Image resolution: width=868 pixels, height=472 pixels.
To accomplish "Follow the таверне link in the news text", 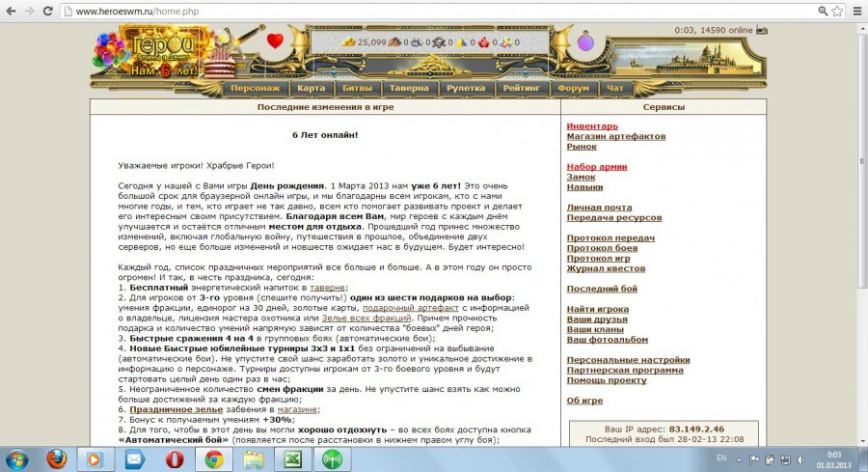I will [x=327, y=288].
